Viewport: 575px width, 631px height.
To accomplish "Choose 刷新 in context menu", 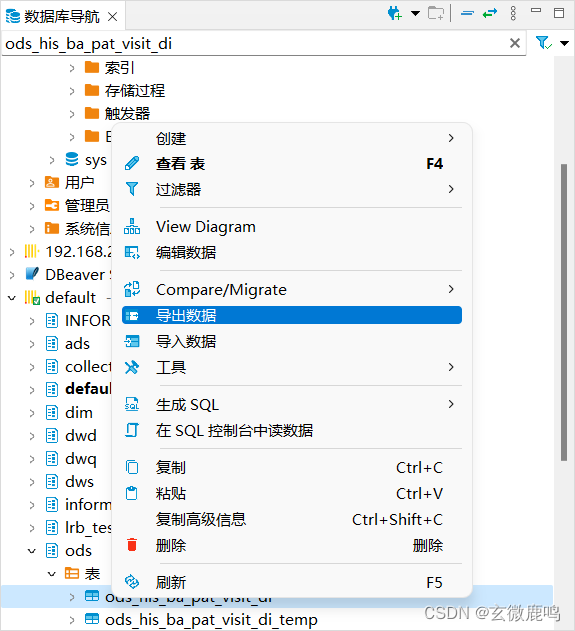I will pyautogui.click(x=292, y=582).
